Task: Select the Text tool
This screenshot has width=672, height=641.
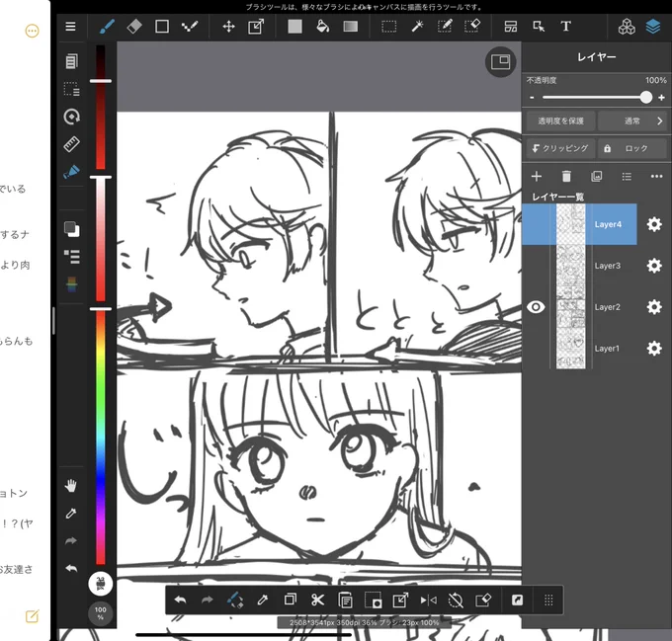Action: pyautogui.click(x=565, y=27)
